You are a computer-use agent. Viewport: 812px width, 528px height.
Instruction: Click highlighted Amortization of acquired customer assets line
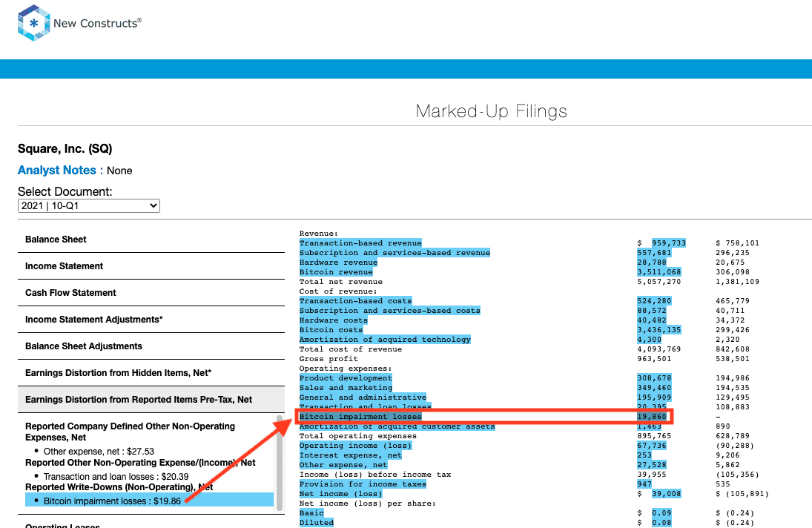[x=397, y=426]
